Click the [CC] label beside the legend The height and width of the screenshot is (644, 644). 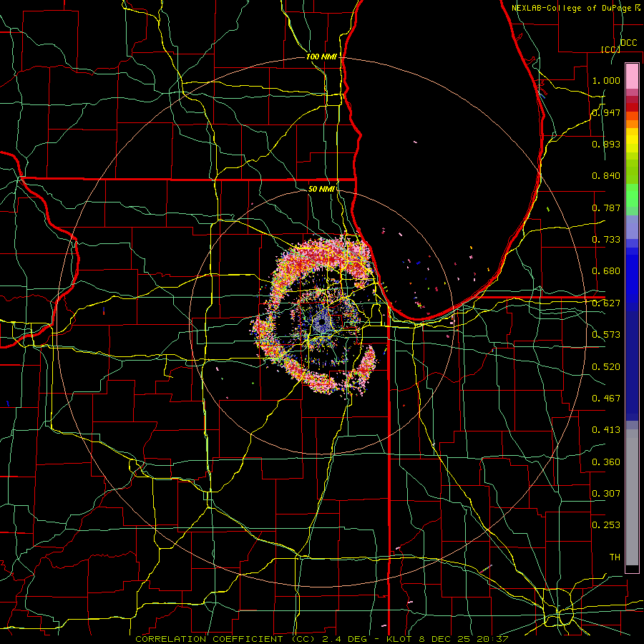pyautogui.click(x=610, y=49)
